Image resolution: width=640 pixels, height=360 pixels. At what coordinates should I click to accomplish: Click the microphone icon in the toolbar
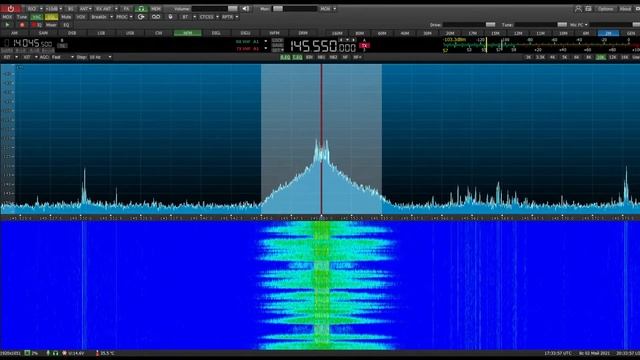170,17
